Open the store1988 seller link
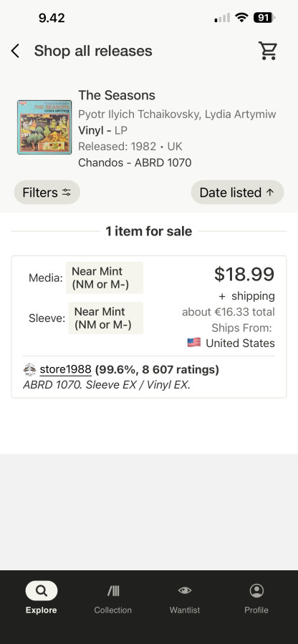298x644 pixels. 65,370
